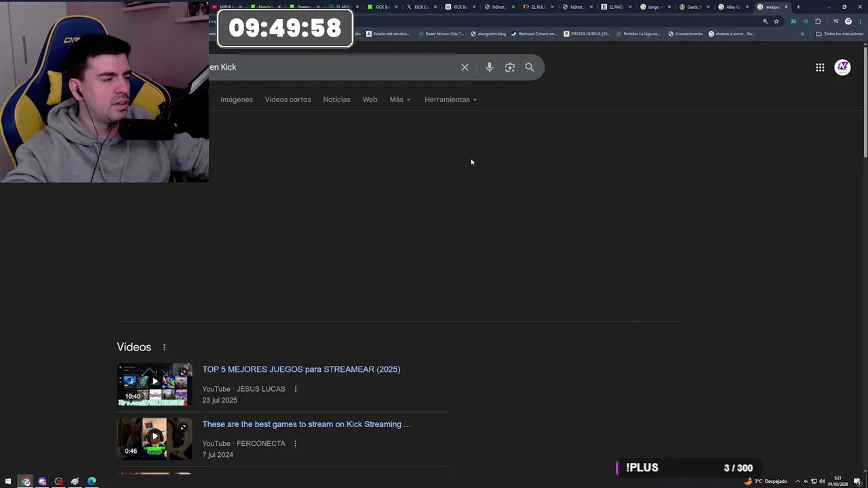Open the media control toolbar icon
Screen dimensions: 868x488
pyautogui.click(x=835, y=21)
